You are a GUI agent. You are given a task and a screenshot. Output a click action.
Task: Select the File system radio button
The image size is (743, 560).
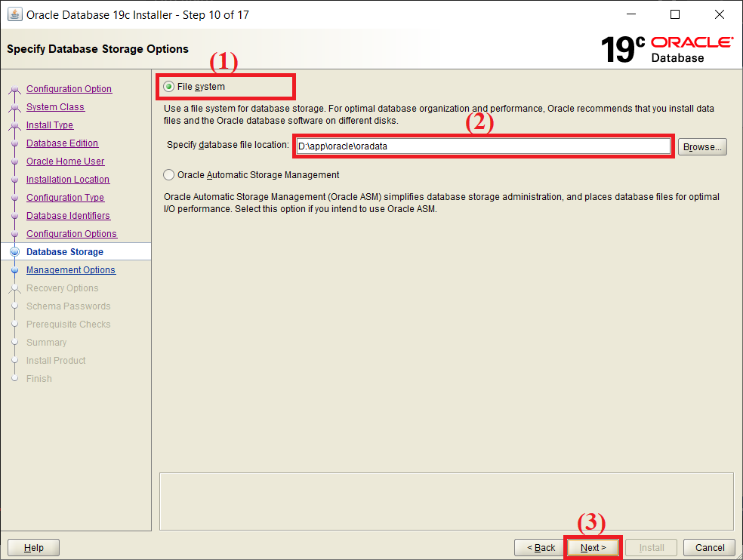[x=168, y=87]
